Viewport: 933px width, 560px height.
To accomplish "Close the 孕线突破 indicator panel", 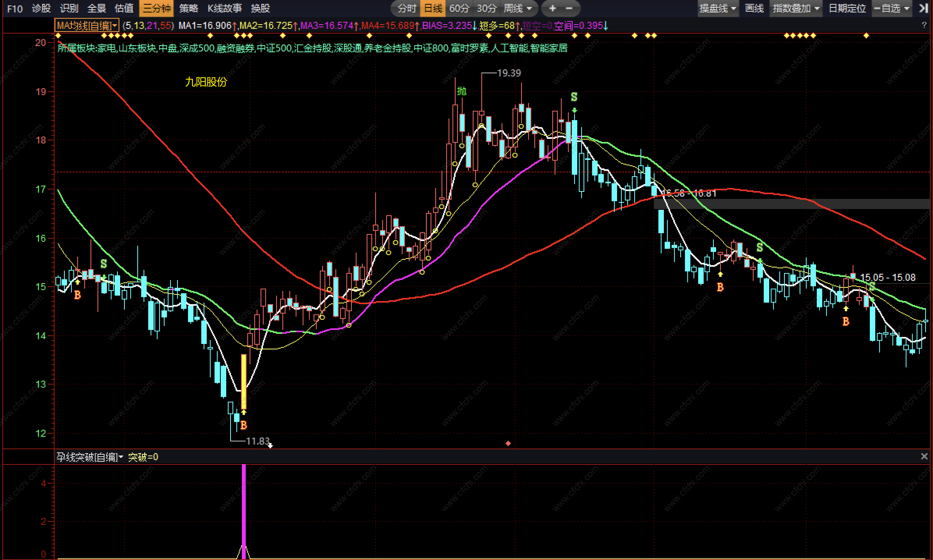I will tap(924, 456).
